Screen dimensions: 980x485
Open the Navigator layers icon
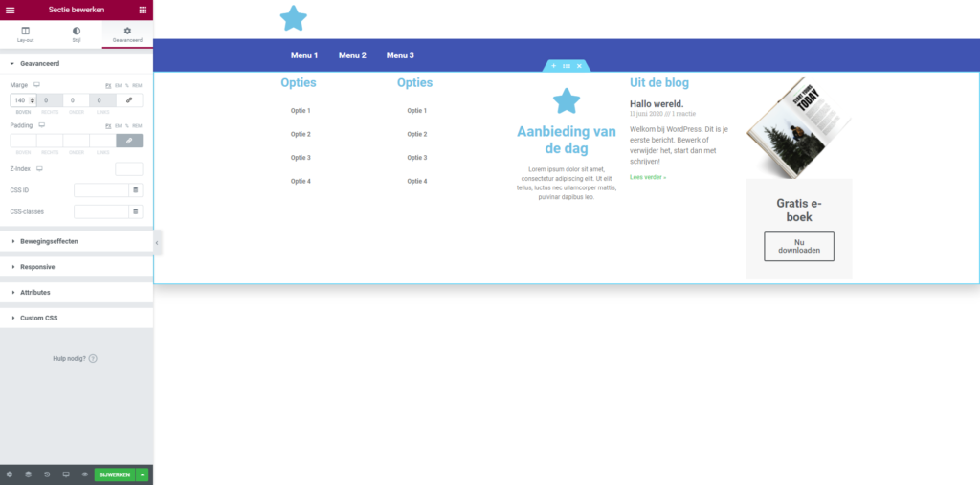tap(28, 474)
